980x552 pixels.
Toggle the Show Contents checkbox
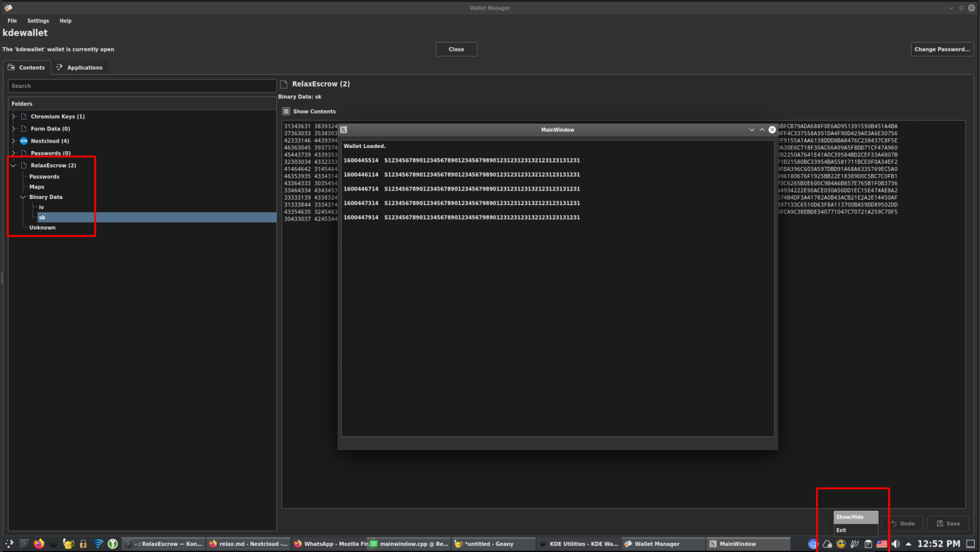point(286,112)
